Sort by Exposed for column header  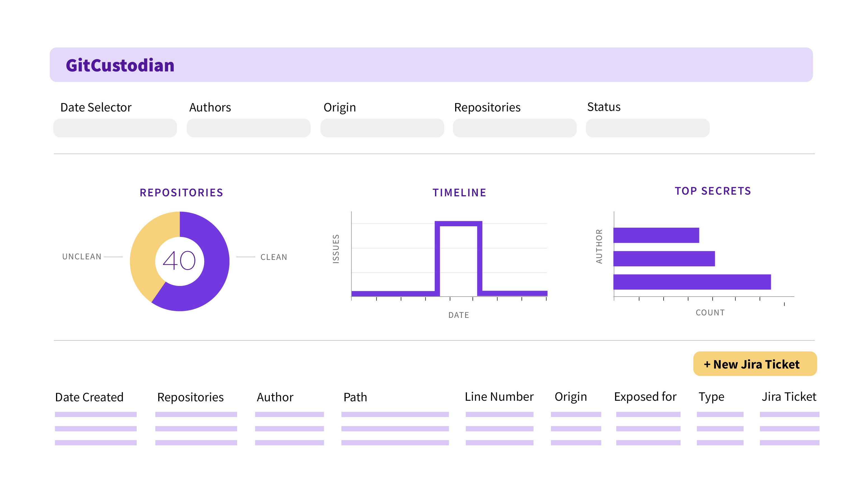click(x=645, y=397)
